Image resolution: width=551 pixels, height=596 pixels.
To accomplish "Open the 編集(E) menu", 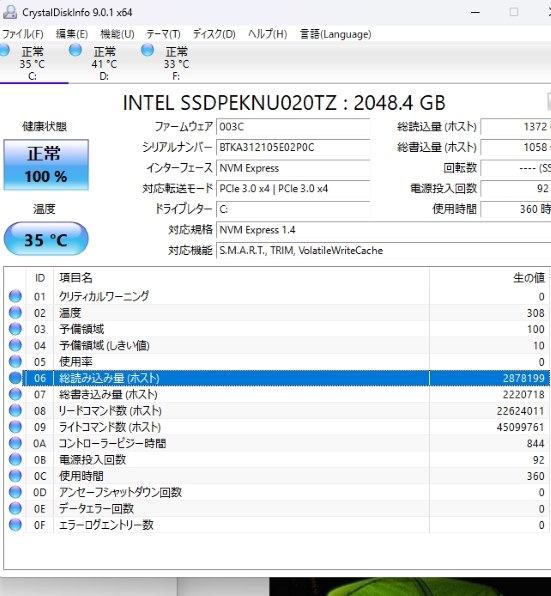I will [x=71, y=34].
